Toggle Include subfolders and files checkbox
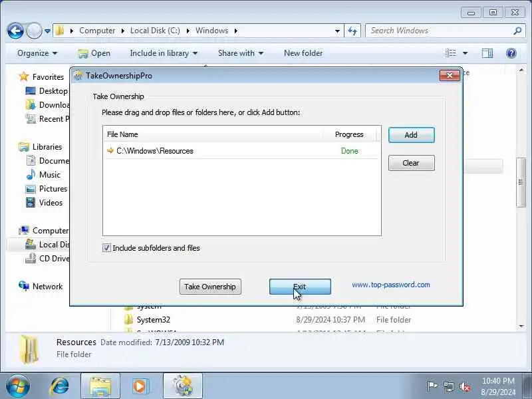The height and width of the screenshot is (399, 532). [106, 248]
